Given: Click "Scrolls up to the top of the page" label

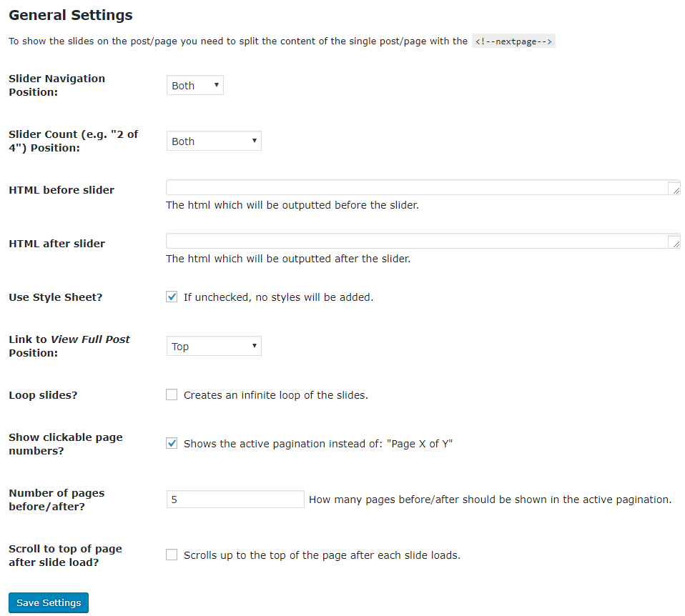Looking at the screenshot, I should (322, 555).
